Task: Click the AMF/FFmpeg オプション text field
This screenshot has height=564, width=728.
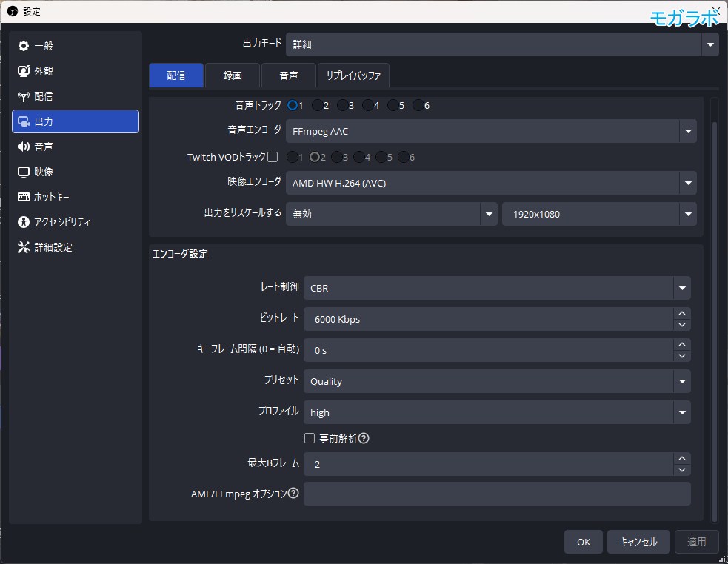Action: click(x=496, y=494)
